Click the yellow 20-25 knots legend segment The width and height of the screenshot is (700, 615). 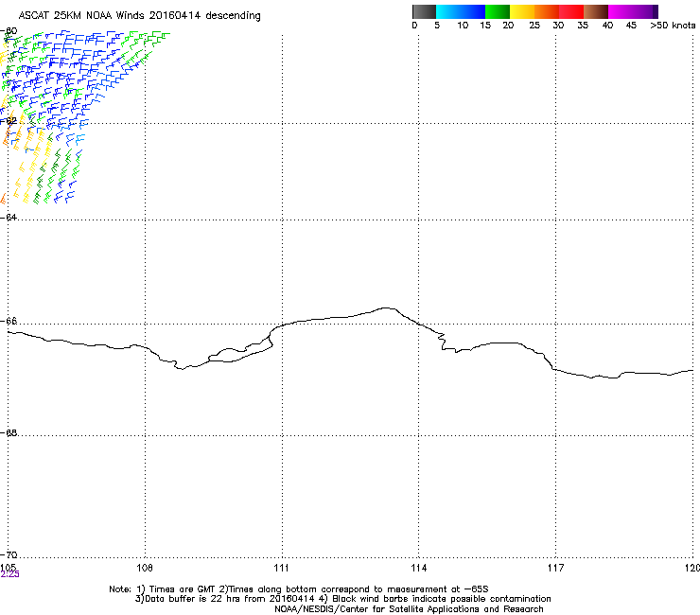pos(522,11)
